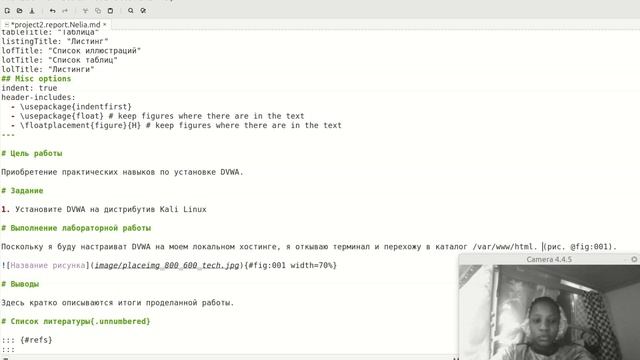Viewport: 640px width, 360px height.
Task: Click the line 'indent: true'
Action: [x=29, y=88]
